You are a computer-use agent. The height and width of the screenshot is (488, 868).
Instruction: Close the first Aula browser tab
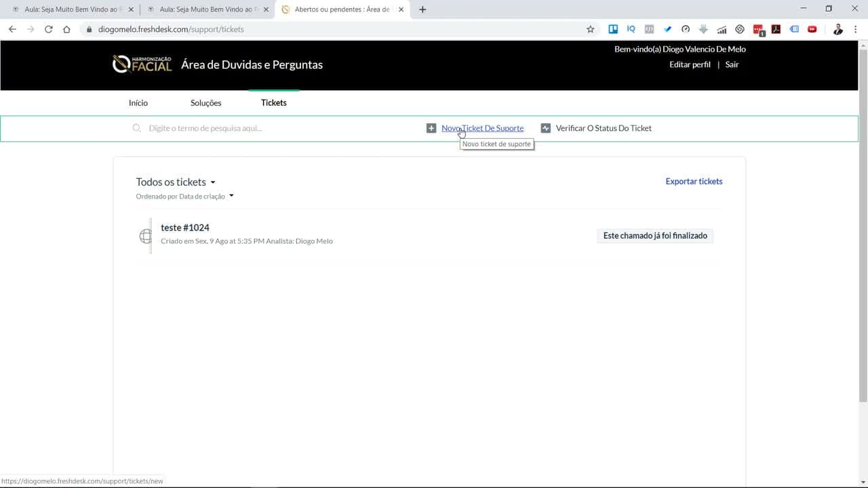point(131,9)
